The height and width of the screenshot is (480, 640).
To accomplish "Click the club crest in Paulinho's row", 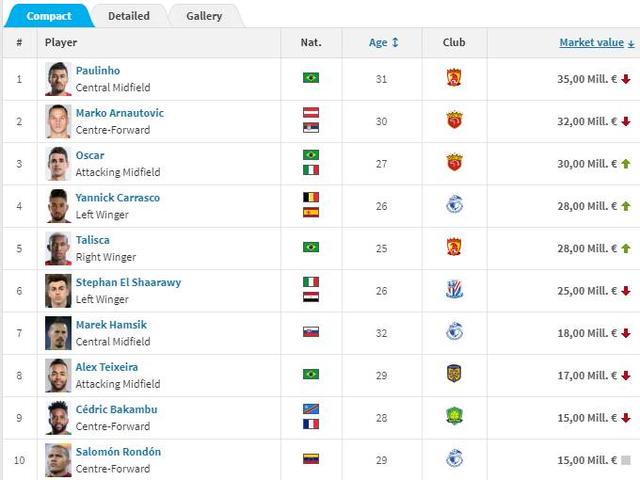I will (x=454, y=78).
